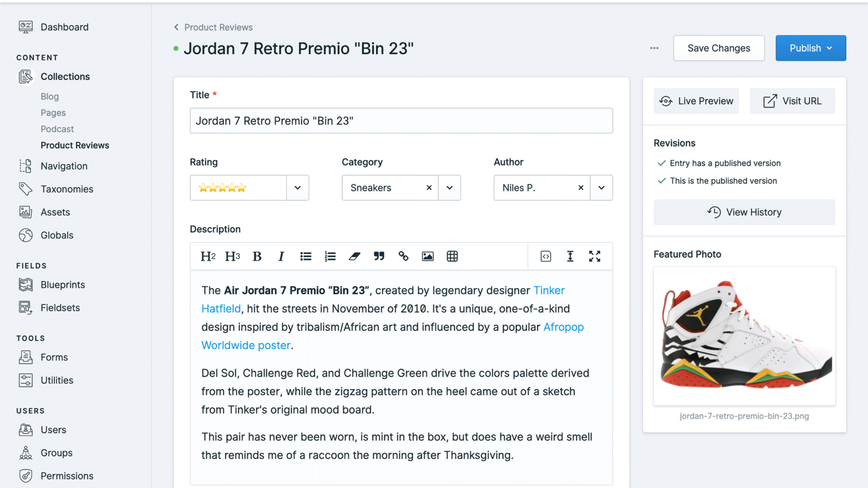Click the Title input field
Viewport: 868px width, 488px height.
(401, 121)
